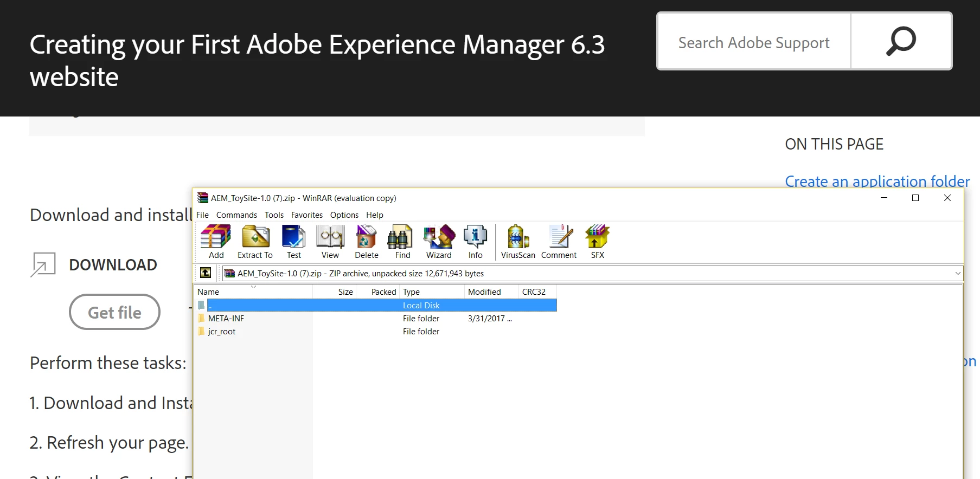Click the META-INF folder icon

tap(201, 318)
